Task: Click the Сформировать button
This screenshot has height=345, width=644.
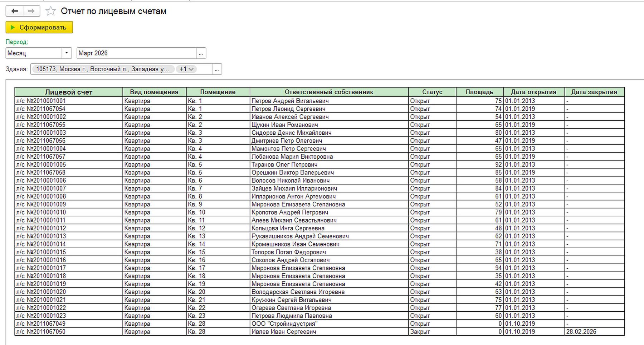Action: tap(39, 27)
